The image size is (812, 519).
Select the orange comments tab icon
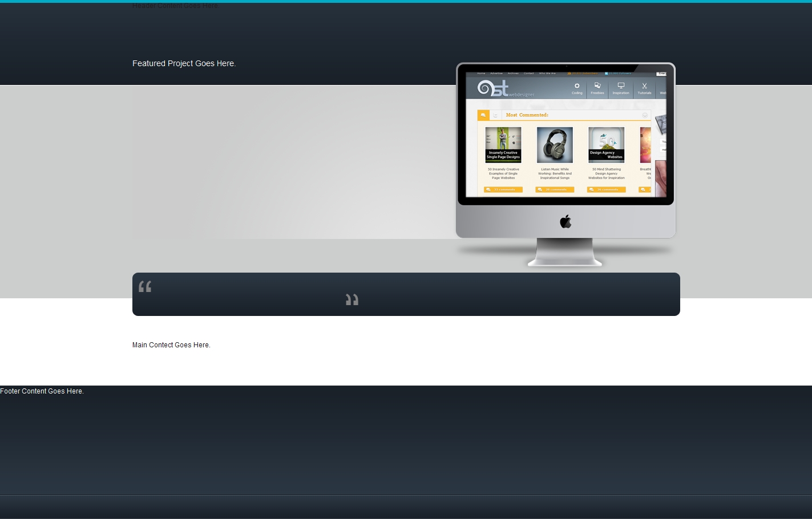pyautogui.click(x=483, y=115)
